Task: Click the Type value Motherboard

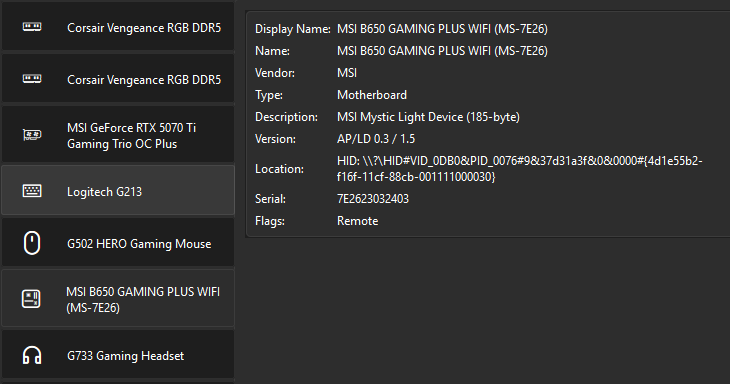Action: click(x=372, y=95)
